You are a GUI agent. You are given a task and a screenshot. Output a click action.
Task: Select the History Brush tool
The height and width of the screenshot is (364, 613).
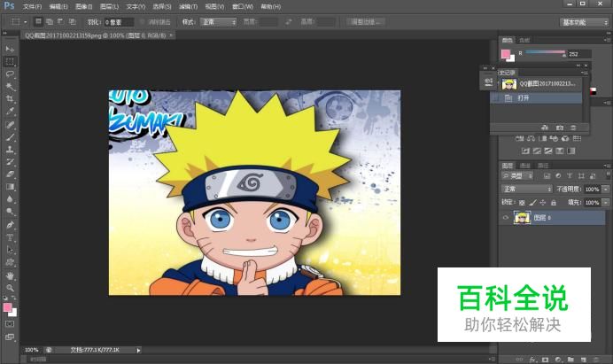[10, 162]
